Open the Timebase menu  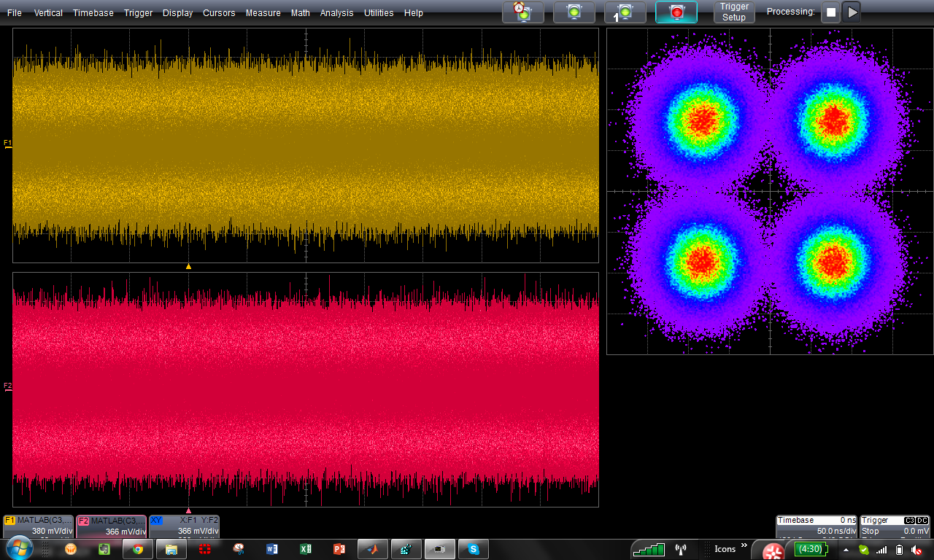click(93, 13)
